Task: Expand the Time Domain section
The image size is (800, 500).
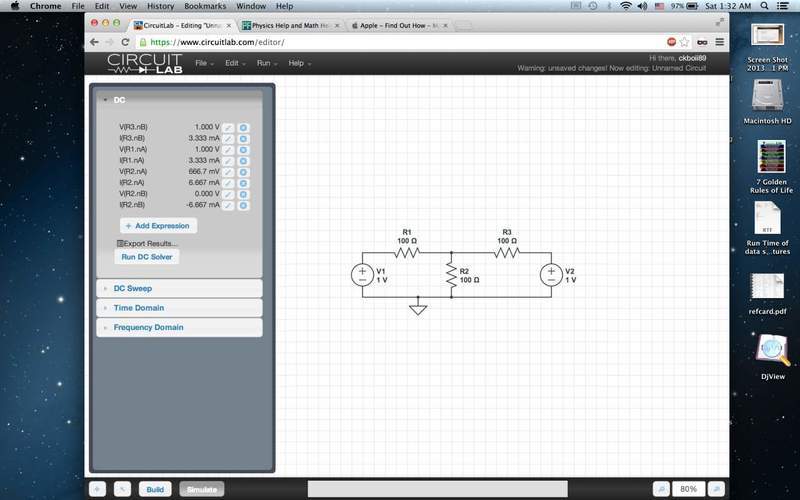Action: [x=138, y=308]
